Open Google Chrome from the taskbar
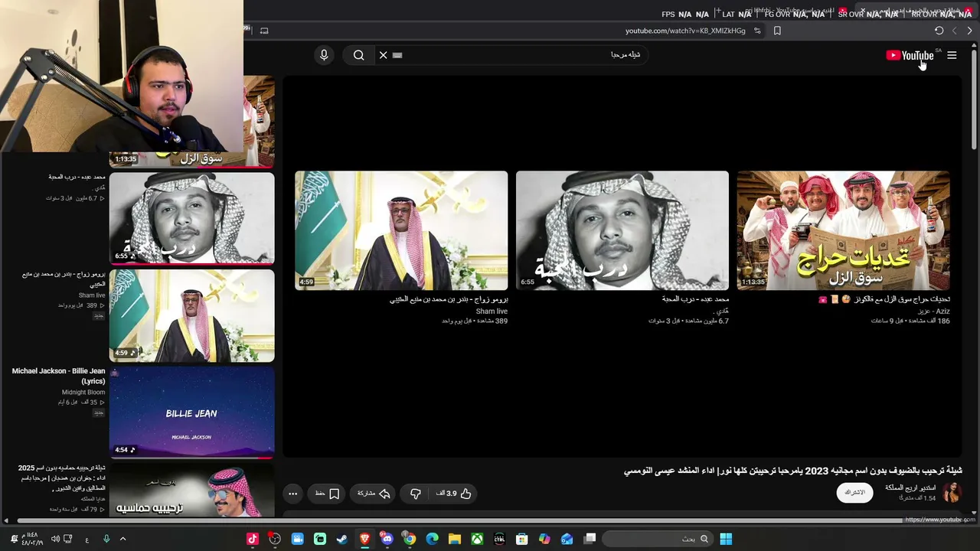The width and height of the screenshot is (980, 551). click(x=410, y=539)
